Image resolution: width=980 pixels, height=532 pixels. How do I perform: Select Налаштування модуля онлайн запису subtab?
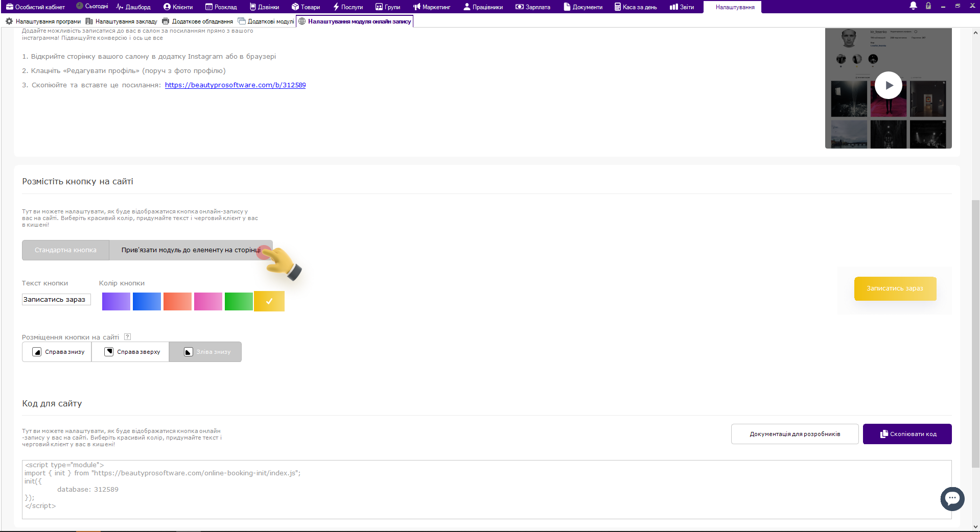pos(355,21)
